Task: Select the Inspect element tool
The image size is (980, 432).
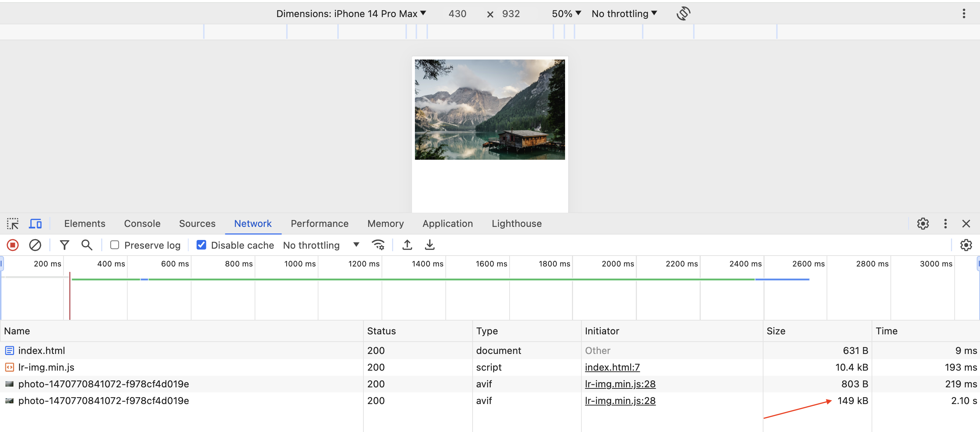Action: (x=13, y=223)
